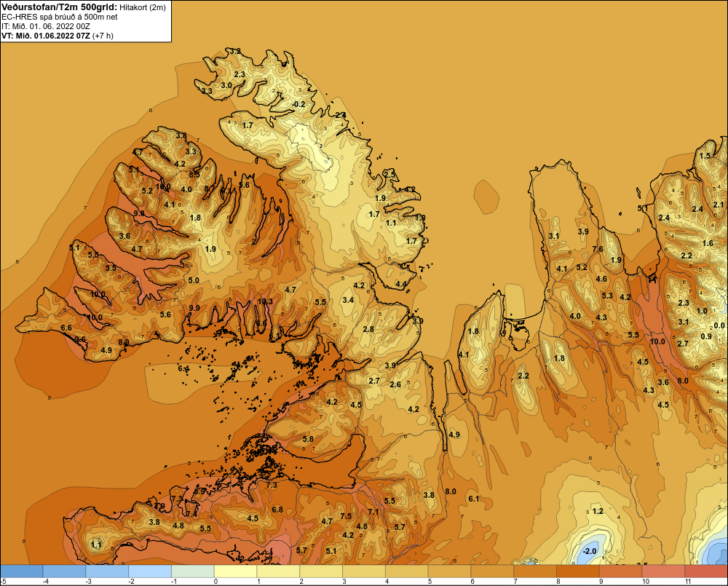Click the '1.5' temperature value

point(705,156)
